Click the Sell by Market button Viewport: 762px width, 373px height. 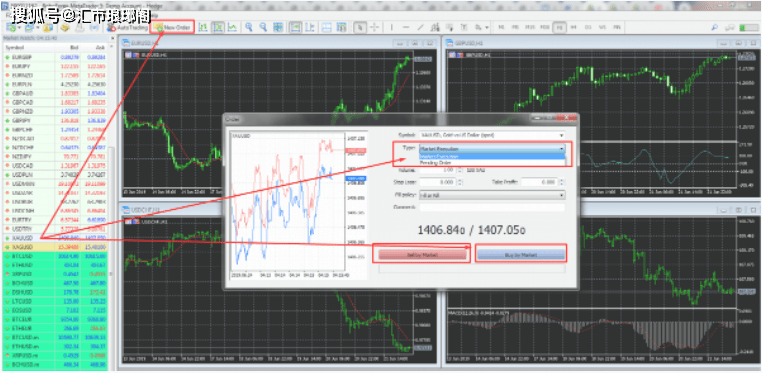pyautogui.click(x=422, y=254)
